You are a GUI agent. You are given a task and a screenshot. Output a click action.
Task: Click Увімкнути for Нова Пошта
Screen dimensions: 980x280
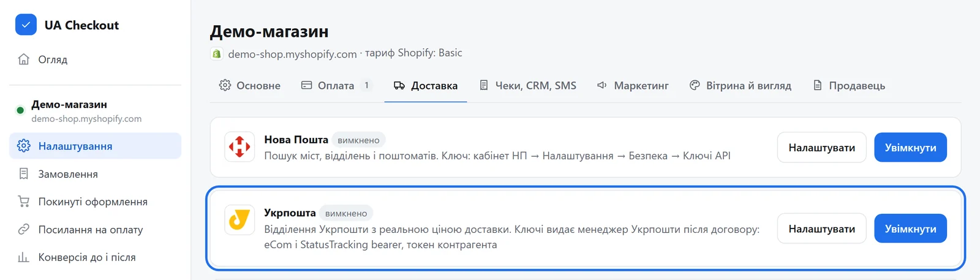click(x=910, y=148)
